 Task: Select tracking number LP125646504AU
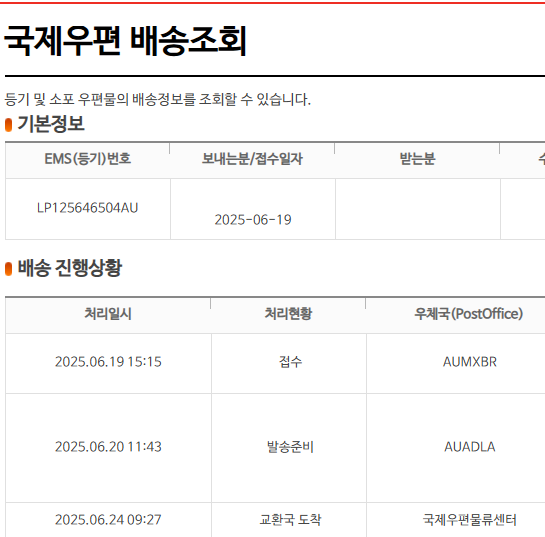88,208
